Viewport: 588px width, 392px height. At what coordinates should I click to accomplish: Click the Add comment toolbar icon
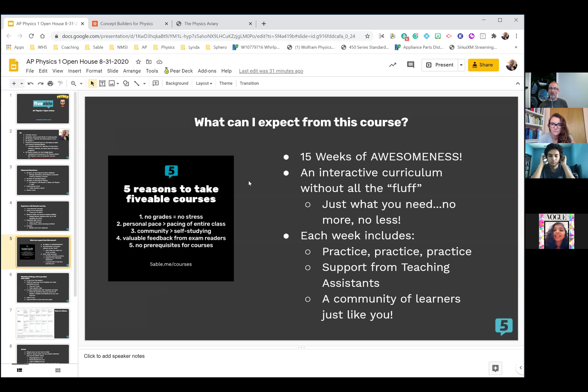click(x=156, y=84)
